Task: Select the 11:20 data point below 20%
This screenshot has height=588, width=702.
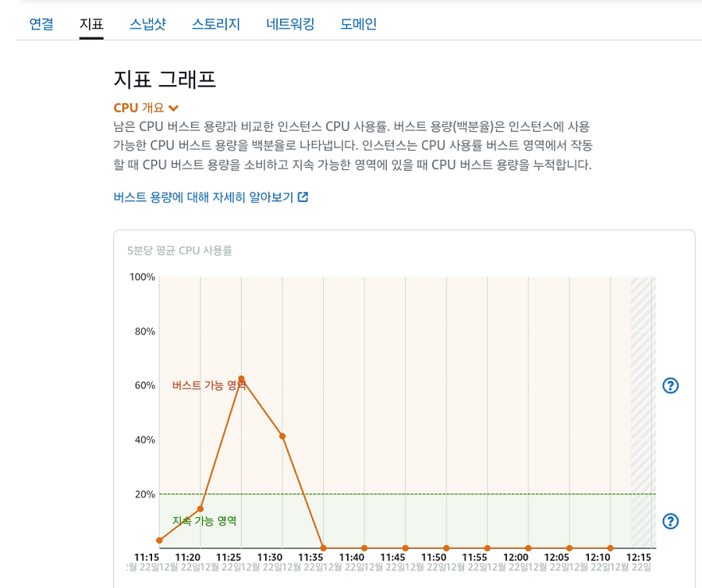Action: 200,508
